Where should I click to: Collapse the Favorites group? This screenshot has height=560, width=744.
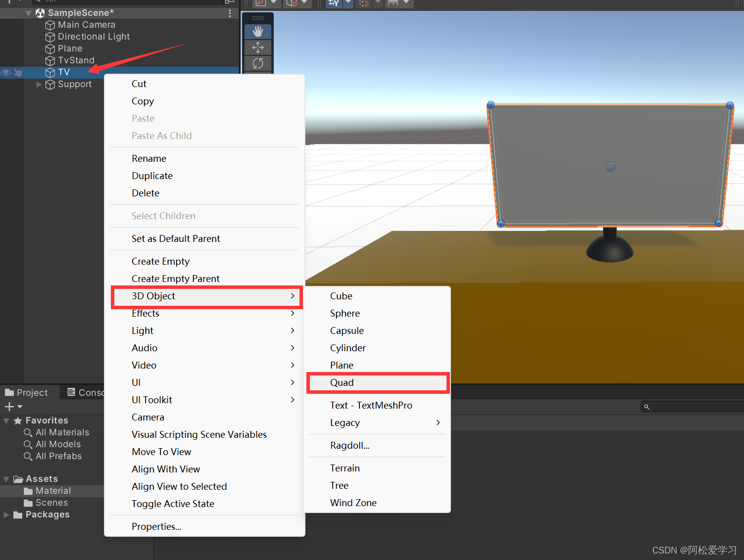pyautogui.click(x=6, y=421)
